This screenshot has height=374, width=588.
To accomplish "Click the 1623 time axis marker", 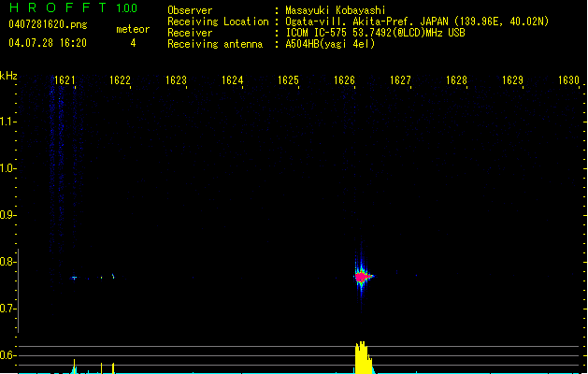I will pos(177,80).
